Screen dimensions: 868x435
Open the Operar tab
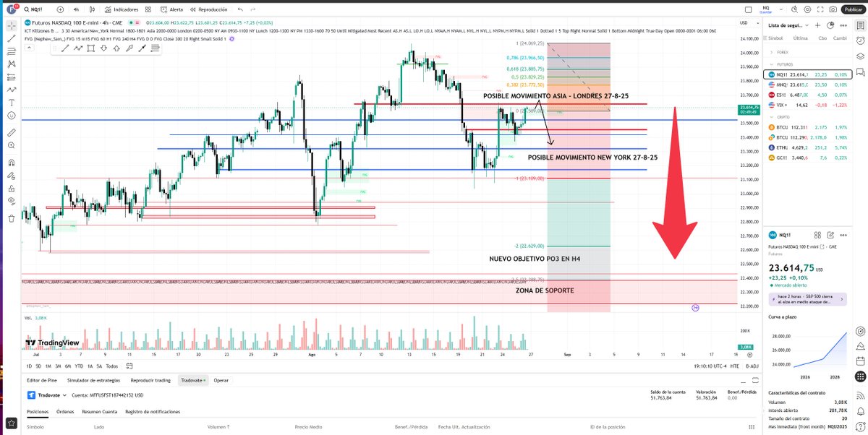click(221, 379)
